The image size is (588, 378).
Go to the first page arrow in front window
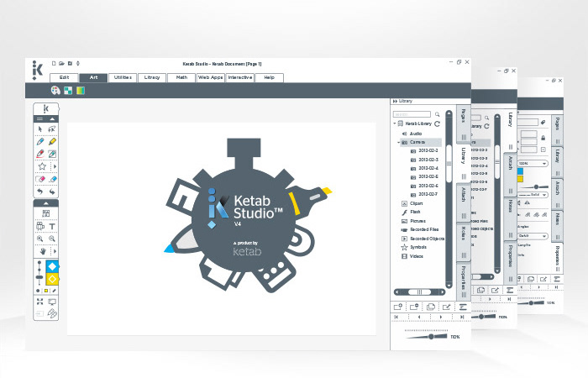click(396, 318)
